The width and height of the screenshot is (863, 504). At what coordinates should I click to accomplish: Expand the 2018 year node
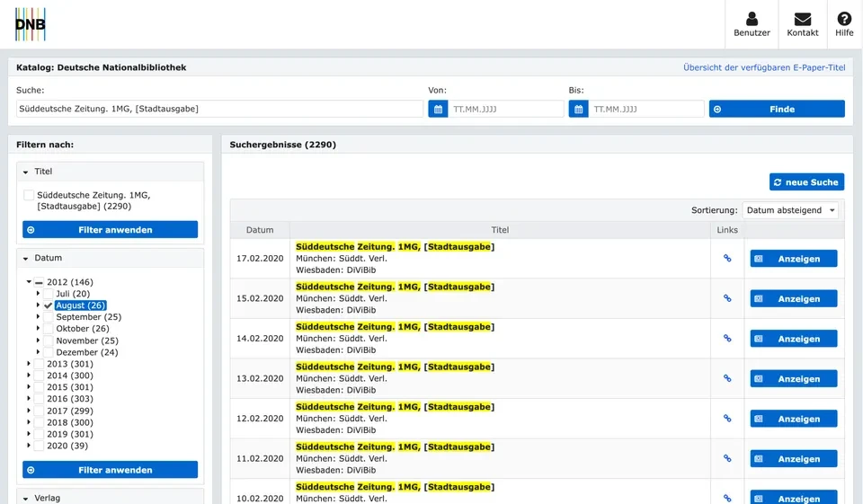(x=29, y=422)
